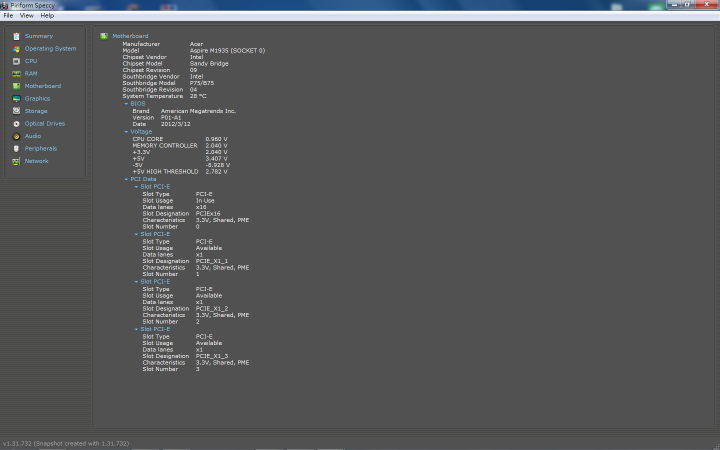Click Southbridge Model value P75/B75
This screenshot has width=720, height=450.
[x=202, y=83]
